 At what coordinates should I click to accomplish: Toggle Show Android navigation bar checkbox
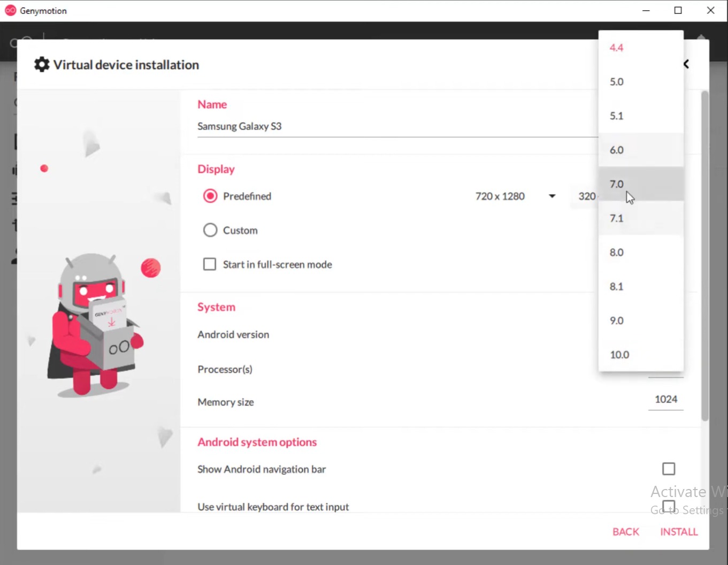pyautogui.click(x=669, y=469)
